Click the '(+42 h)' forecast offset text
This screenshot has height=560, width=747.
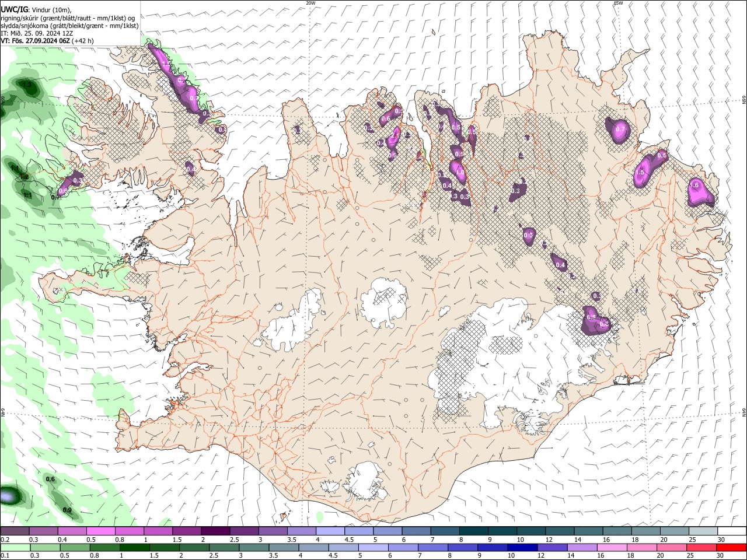click(x=83, y=41)
